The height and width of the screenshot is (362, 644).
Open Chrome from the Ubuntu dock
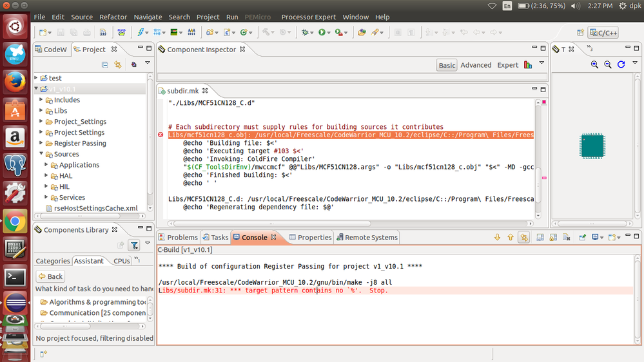click(x=15, y=221)
